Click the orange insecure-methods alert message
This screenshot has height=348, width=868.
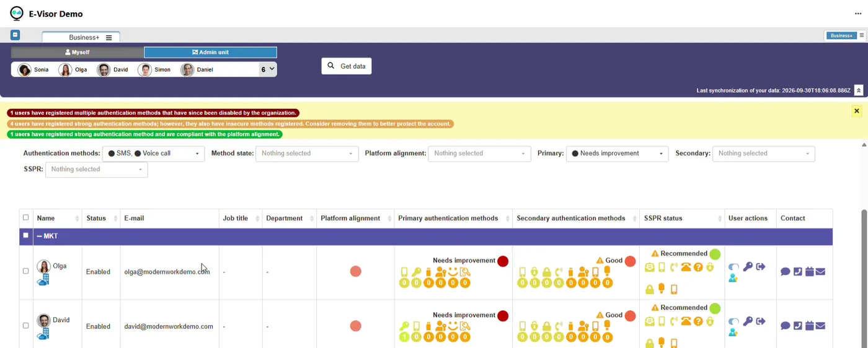pos(230,124)
